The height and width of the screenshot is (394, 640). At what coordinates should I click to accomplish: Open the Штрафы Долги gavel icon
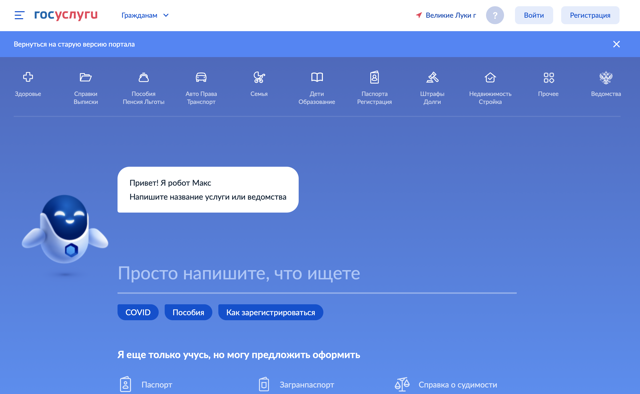click(432, 77)
